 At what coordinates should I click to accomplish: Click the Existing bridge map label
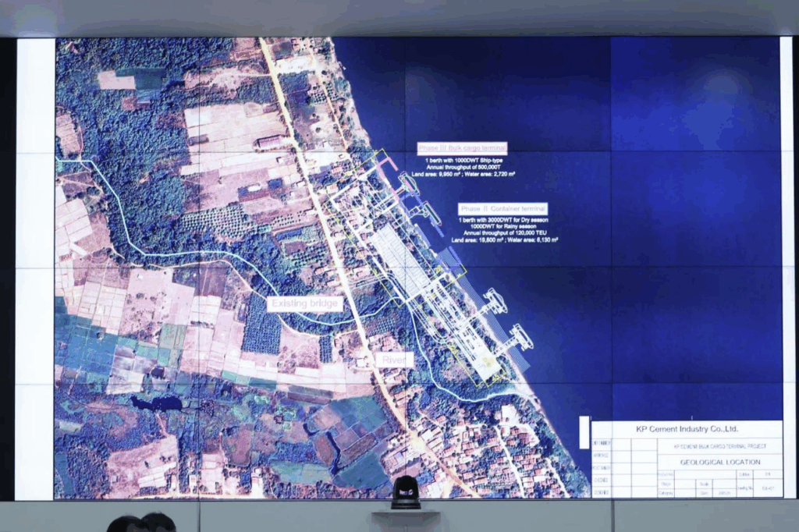304,304
